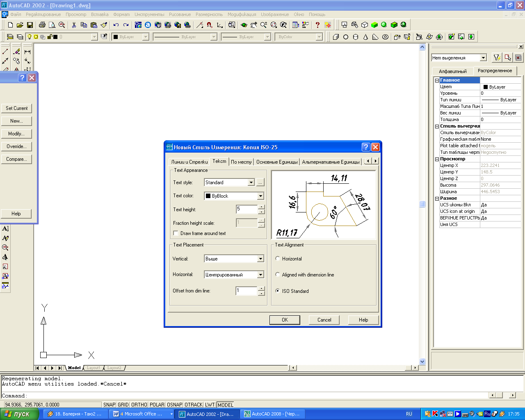The width and height of the screenshot is (525, 420).
Task: Cut selection with scissors icon
Action: 74,25
